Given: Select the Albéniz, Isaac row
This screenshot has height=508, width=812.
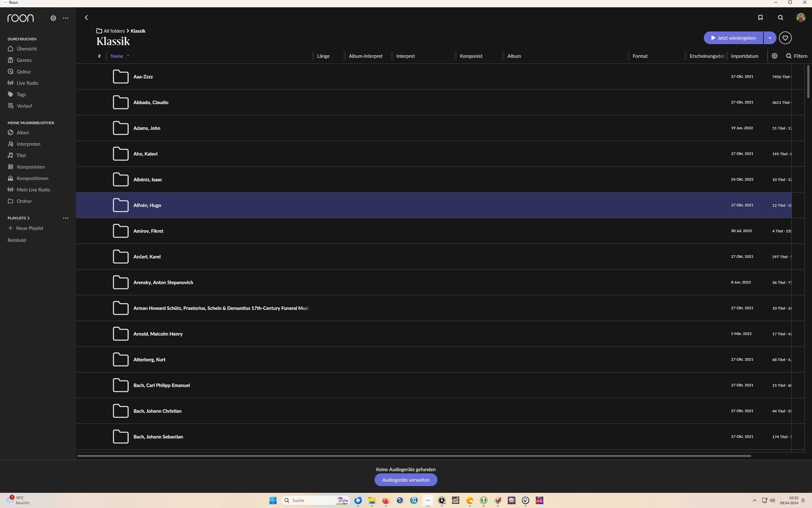Looking at the screenshot, I should 433,179.
